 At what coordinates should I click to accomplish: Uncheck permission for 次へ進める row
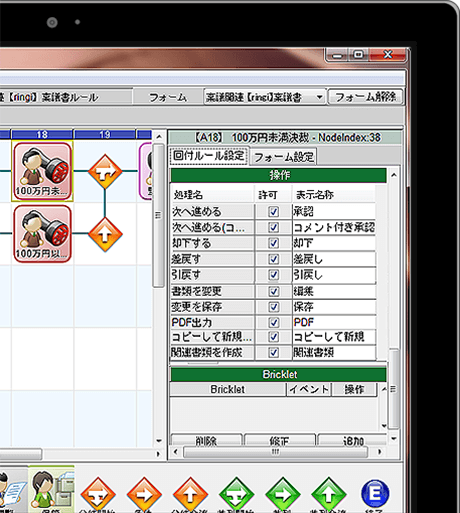274,212
